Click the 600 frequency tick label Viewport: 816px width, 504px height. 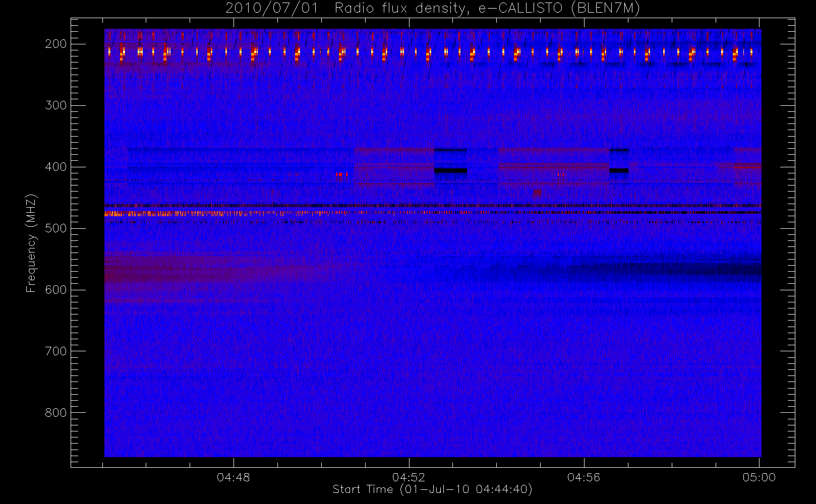pos(56,290)
